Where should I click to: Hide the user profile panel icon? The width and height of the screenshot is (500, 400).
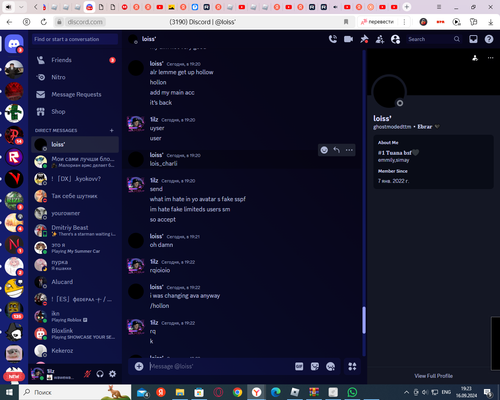[x=395, y=39]
